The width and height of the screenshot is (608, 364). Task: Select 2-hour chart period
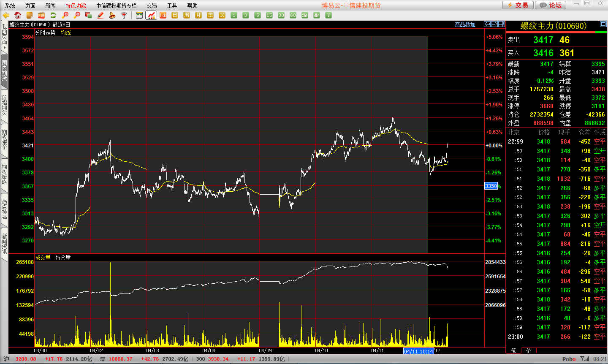(305, 15)
